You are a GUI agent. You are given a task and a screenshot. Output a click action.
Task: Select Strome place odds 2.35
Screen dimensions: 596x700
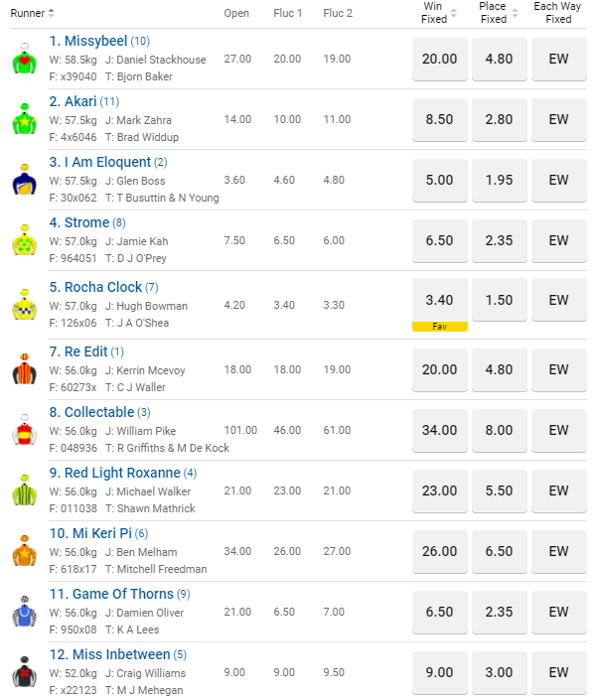tap(499, 240)
